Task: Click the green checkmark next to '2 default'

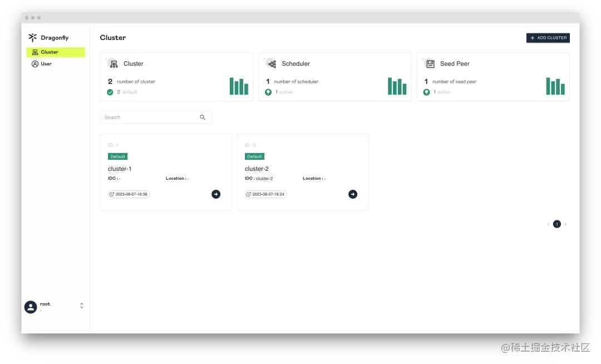Action: coord(110,92)
